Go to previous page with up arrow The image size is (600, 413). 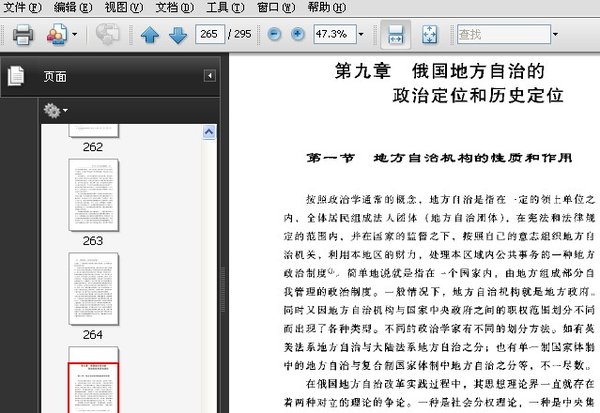(x=150, y=35)
